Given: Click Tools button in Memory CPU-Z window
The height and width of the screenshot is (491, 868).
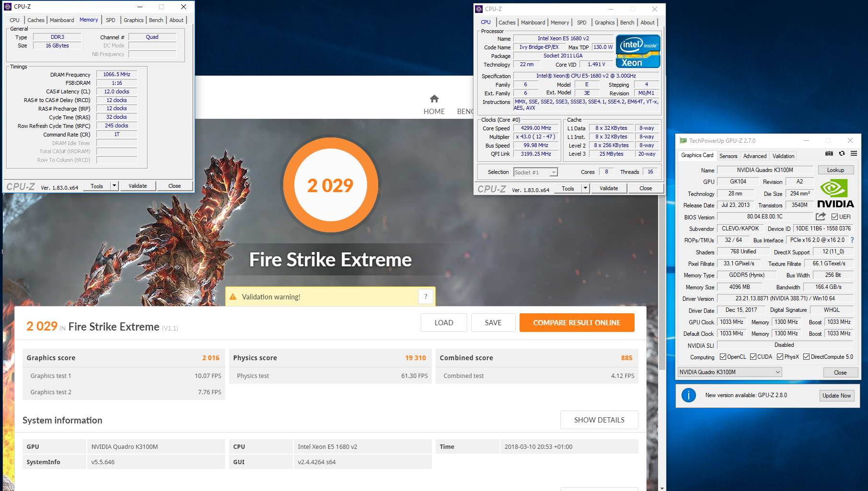Looking at the screenshot, I should coord(97,186).
